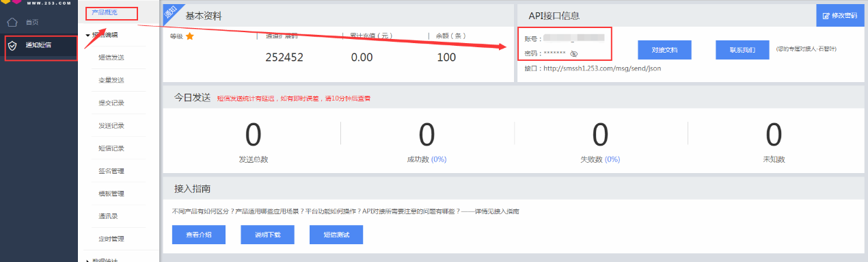Click the level star icon beside 等级
The image size is (868, 262).
click(x=190, y=36)
